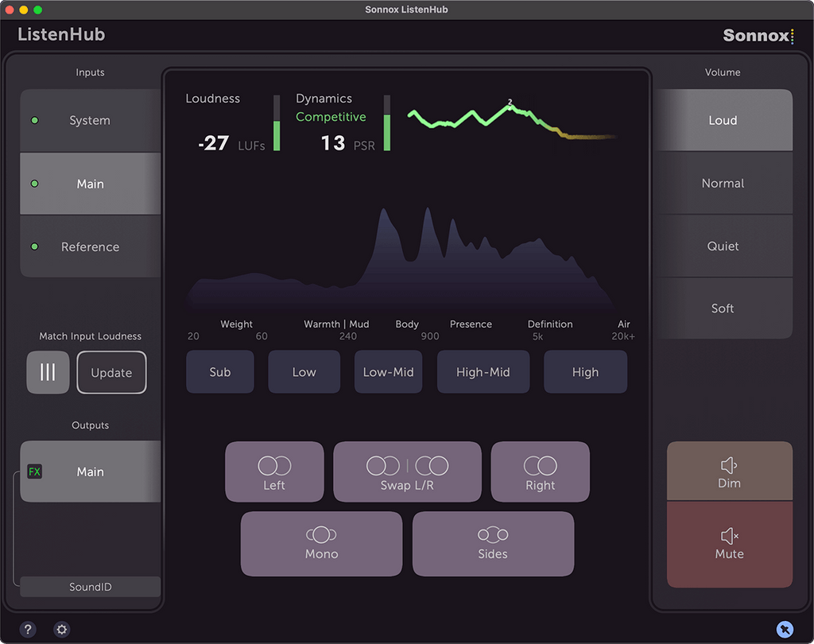Click the dynamics history graph line
Viewport: 814px width, 644px height.
pyautogui.click(x=511, y=121)
